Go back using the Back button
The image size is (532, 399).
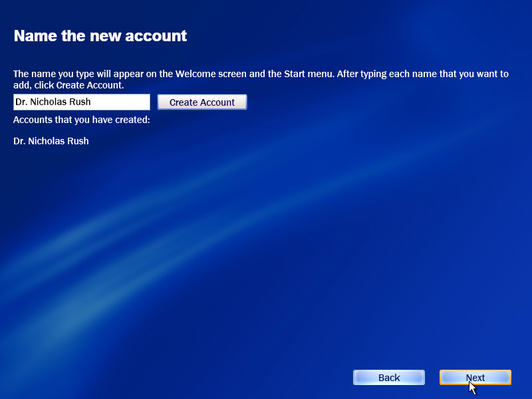[x=389, y=377]
